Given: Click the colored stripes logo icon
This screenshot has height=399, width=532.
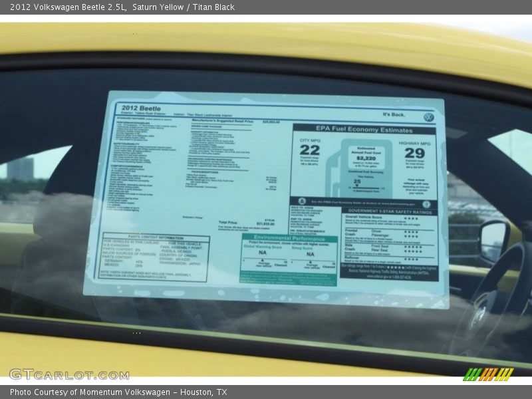Looking at the screenshot, I should pyautogui.click(x=488, y=374).
